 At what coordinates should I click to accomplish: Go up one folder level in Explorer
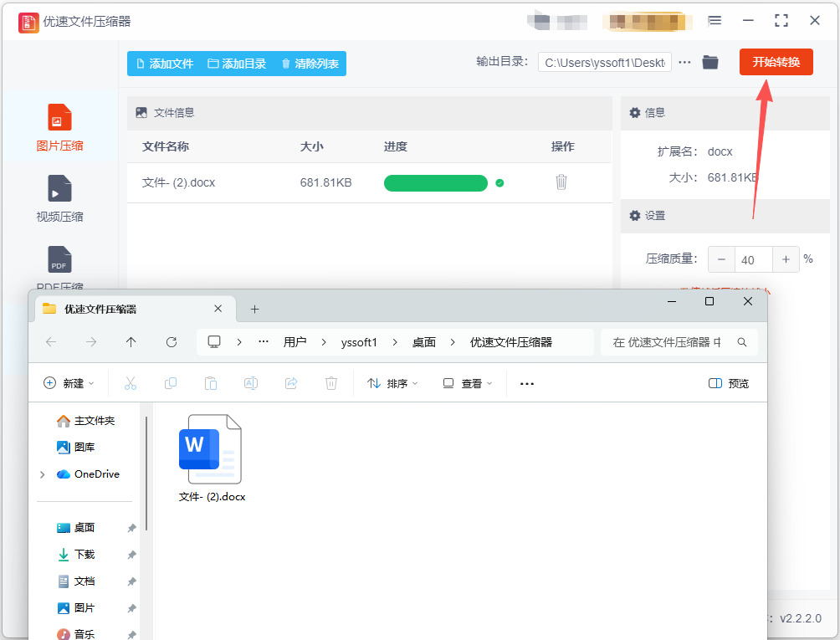pyautogui.click(x=131, y=341)
